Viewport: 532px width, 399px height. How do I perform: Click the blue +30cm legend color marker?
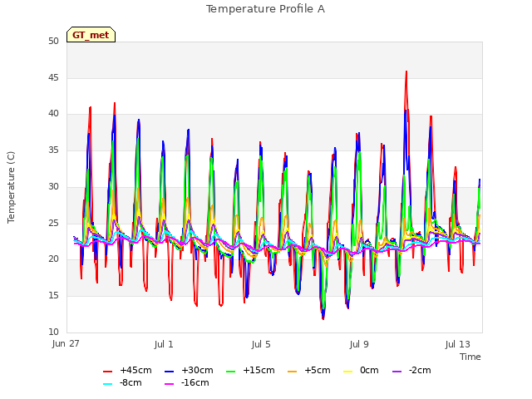point(169,372)
